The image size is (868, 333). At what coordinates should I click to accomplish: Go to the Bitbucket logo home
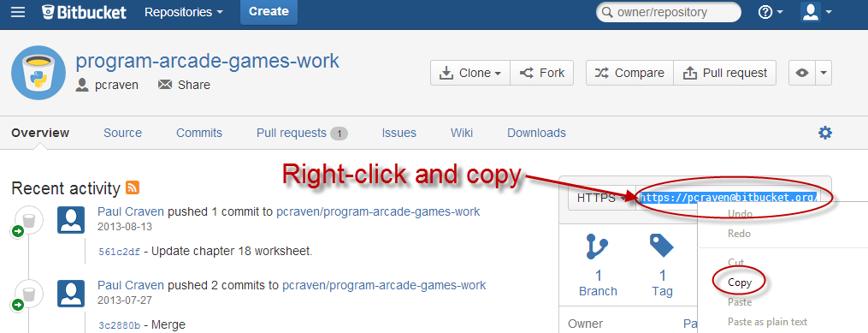click(84, 12)
